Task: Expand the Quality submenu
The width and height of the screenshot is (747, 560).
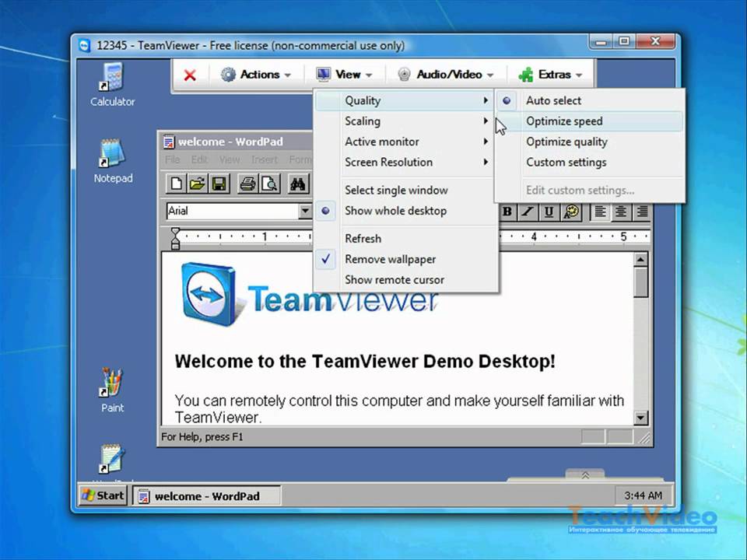Action: coord(405,100)
